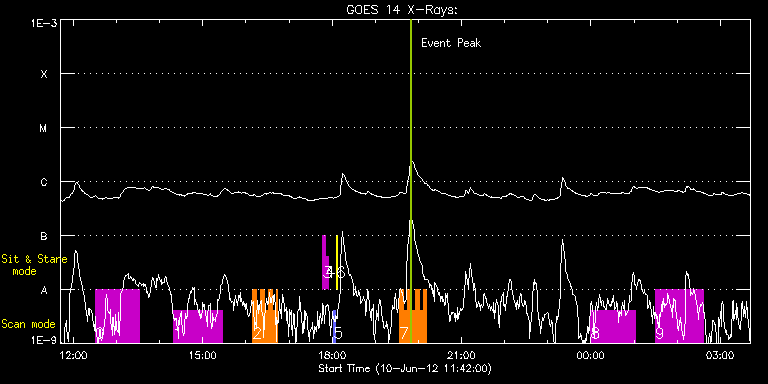Select the blue scan bar labeled 5
The image size is (768, 384).
click(335, 326)
